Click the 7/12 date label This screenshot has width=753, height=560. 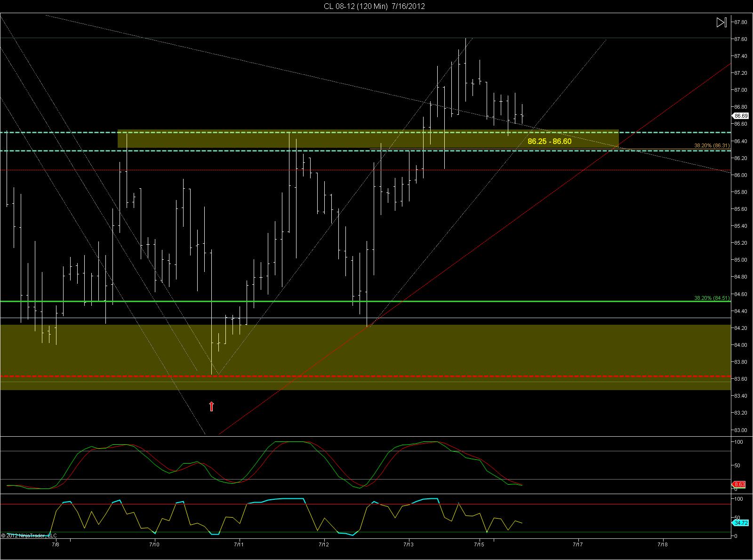[x=324, y=544]
